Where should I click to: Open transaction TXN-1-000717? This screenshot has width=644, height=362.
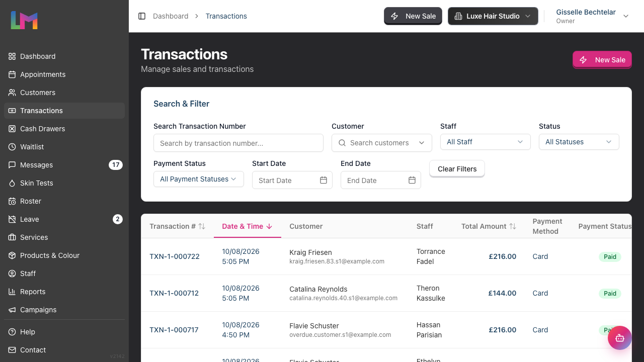point(174,330)
